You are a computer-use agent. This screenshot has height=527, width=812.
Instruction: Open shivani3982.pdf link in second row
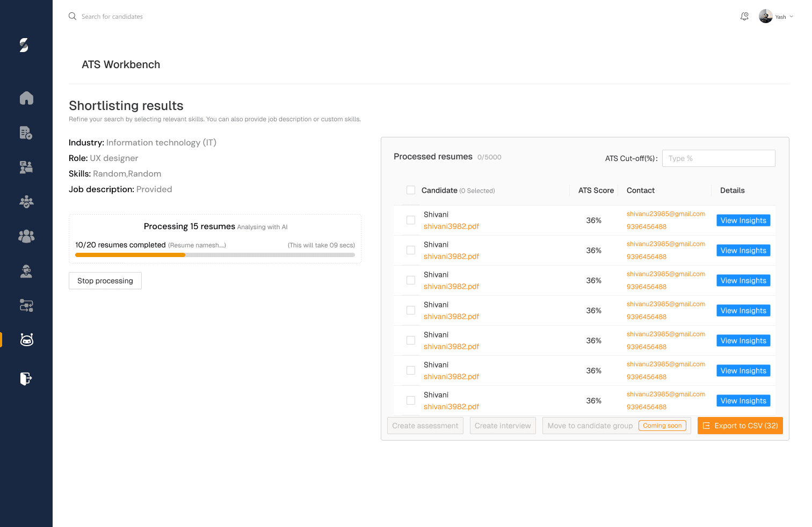(x=451, y=257)
